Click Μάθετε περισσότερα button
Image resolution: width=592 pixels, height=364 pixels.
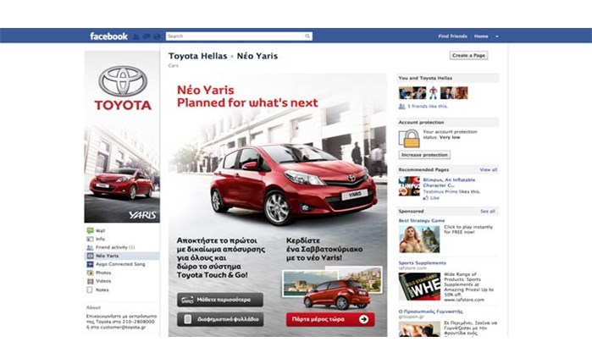click(x=220, y=300)
